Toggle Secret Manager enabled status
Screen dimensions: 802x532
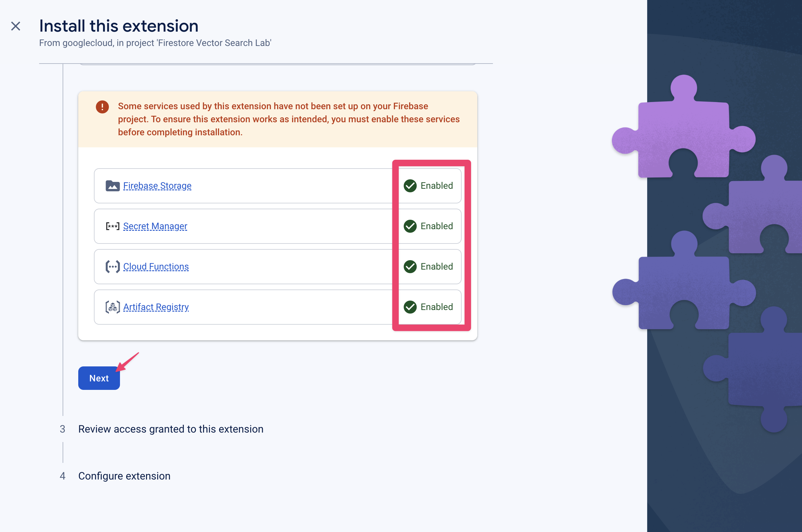[427, 226]
